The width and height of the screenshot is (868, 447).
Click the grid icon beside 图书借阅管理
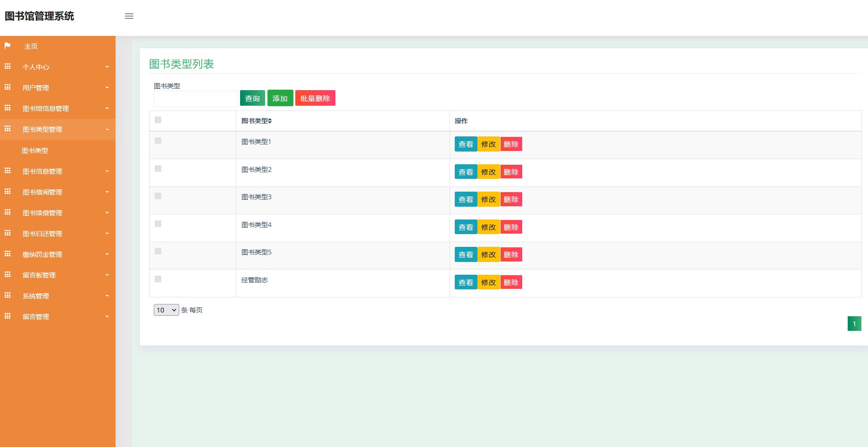tap(8, 192)
